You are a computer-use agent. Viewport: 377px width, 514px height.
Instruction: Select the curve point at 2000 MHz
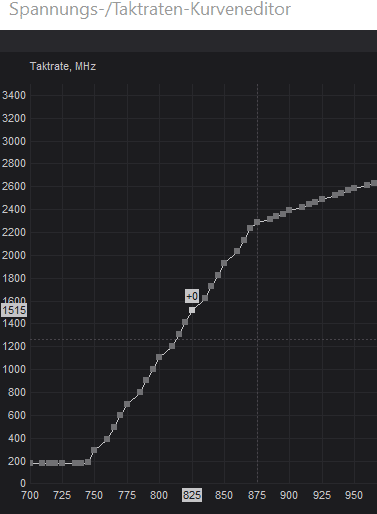[x=237, y=251]
